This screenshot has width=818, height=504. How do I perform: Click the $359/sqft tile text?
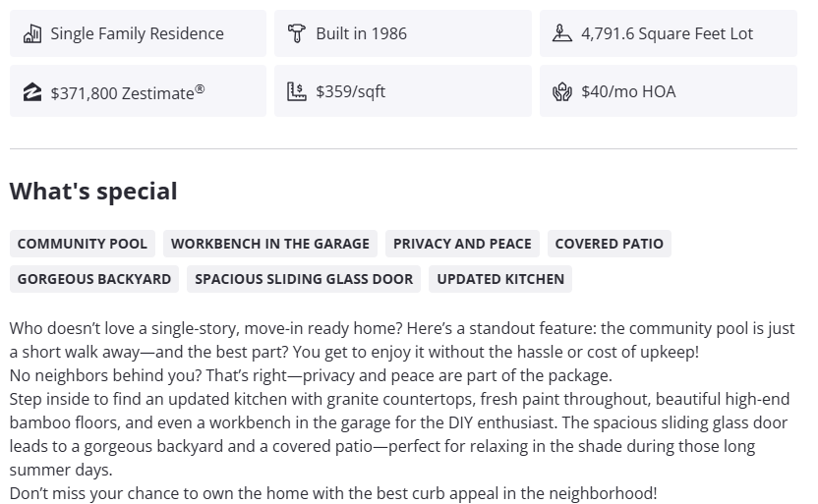pos(351,91)
